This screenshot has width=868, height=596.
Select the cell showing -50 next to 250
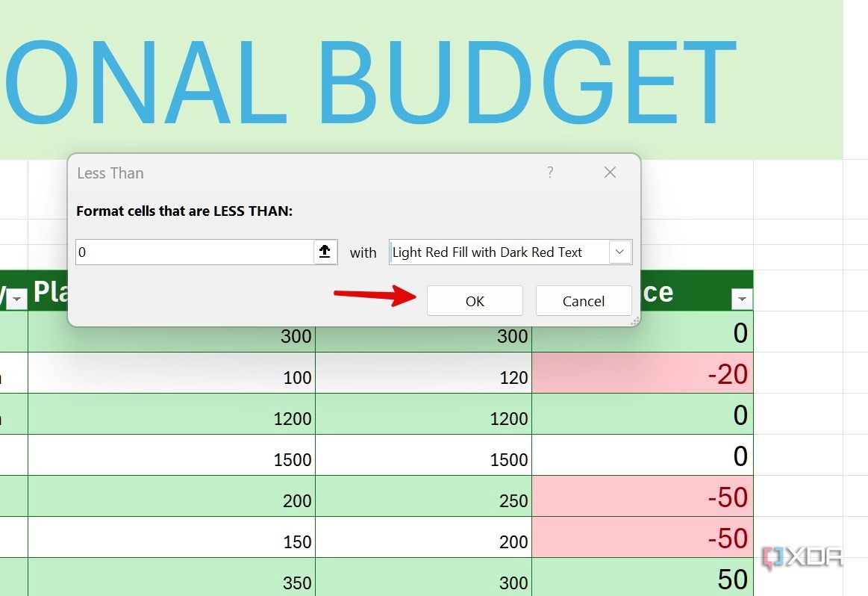click(x=642, y=497)
